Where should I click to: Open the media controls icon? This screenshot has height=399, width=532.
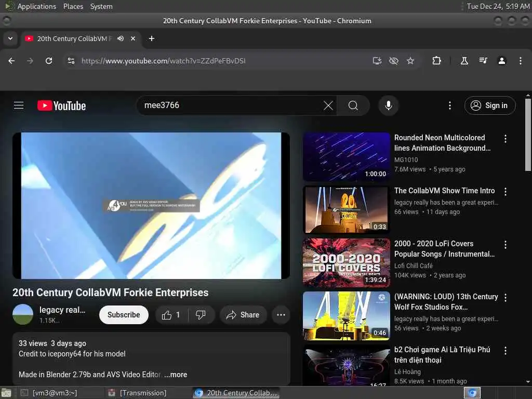click(483, 61)
